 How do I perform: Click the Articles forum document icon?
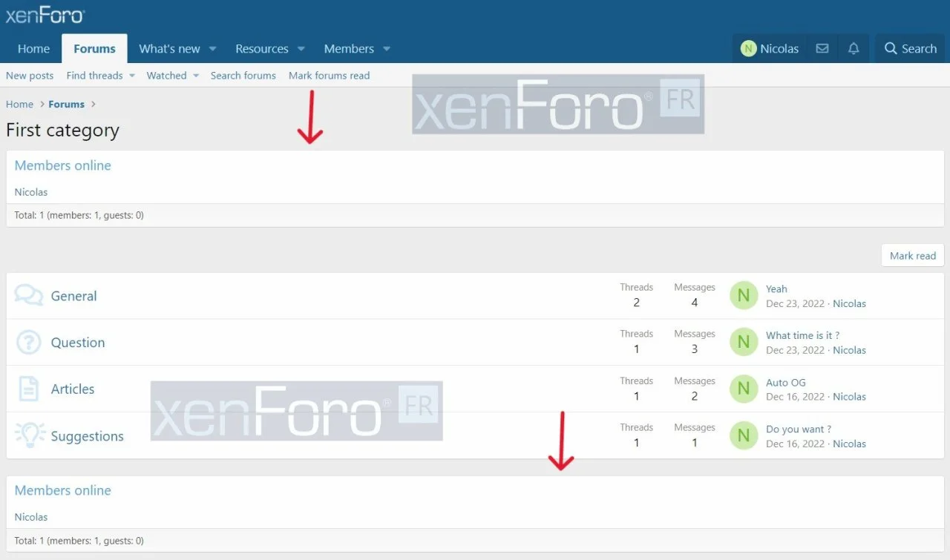28,389
